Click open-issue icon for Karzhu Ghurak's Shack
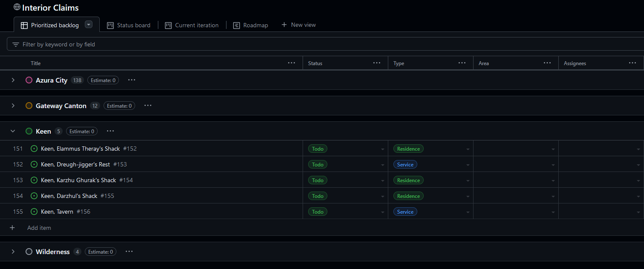The height and width of the screenshot is (269, 644). [x=34, y=180]
